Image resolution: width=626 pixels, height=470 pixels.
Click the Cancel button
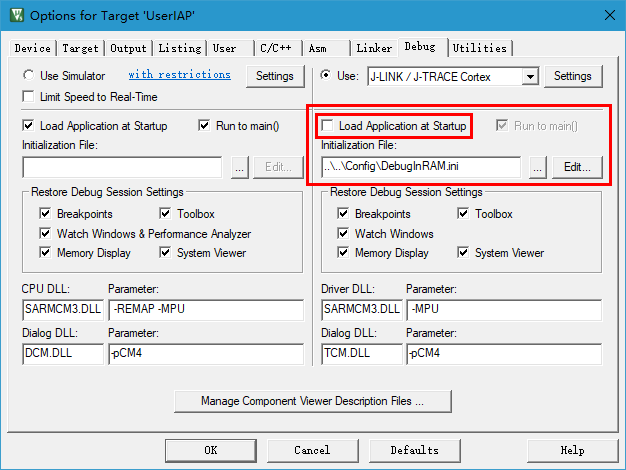[313, 450]
